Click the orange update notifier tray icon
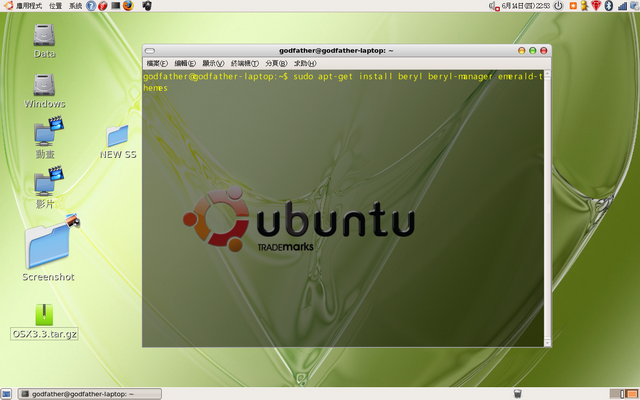 coord(573,6)
